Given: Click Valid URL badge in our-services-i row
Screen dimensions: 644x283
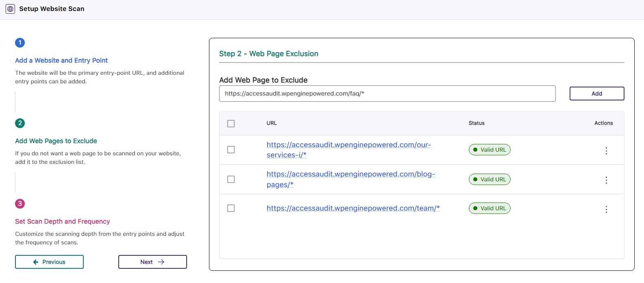Looking at the screenshot, I should click(490, 150).
